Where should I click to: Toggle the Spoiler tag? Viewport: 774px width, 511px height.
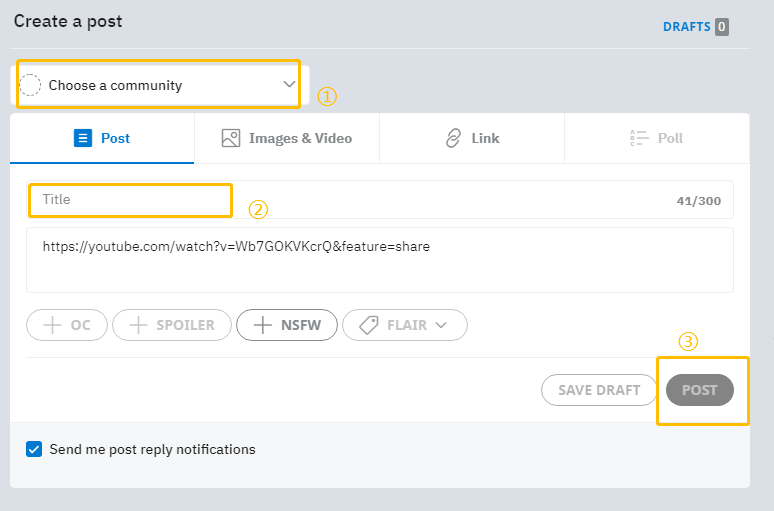point(171,325)
